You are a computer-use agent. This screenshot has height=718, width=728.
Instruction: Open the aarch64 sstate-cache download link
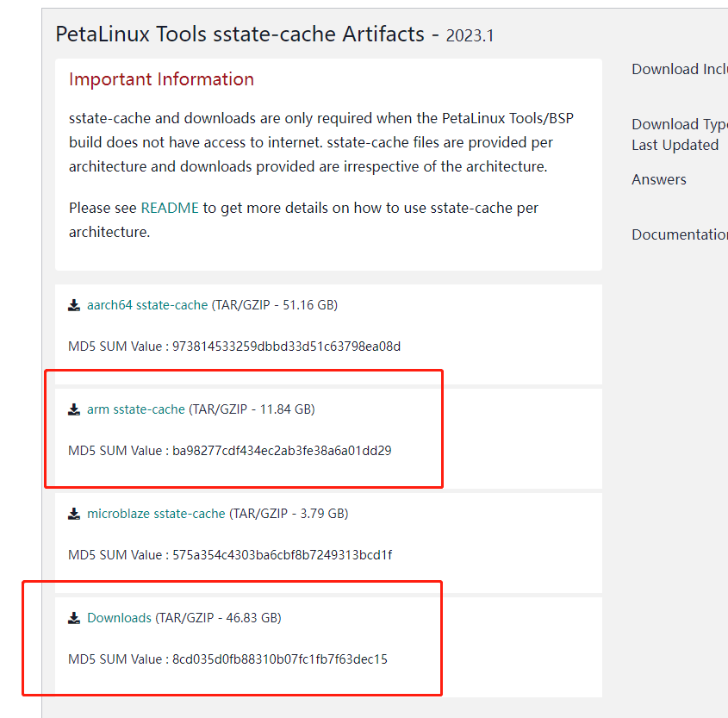pos(147,305)
